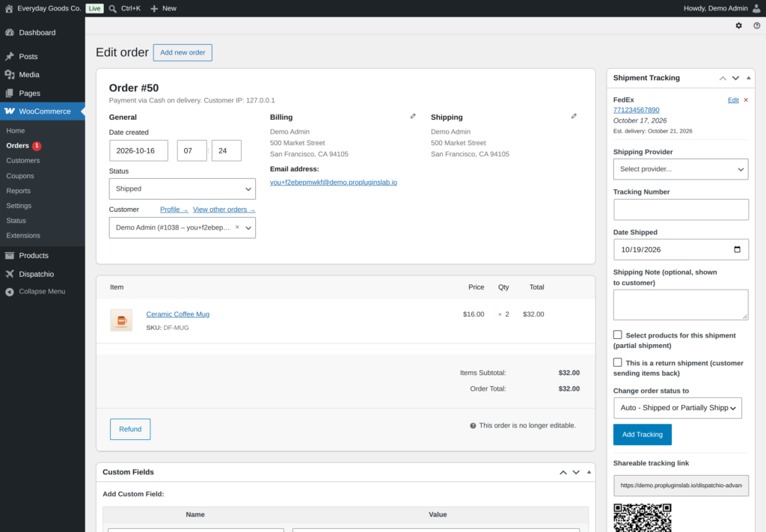Open the Demo Admin user avatar
Screen dimensions: 766x532
coord(756,8)
